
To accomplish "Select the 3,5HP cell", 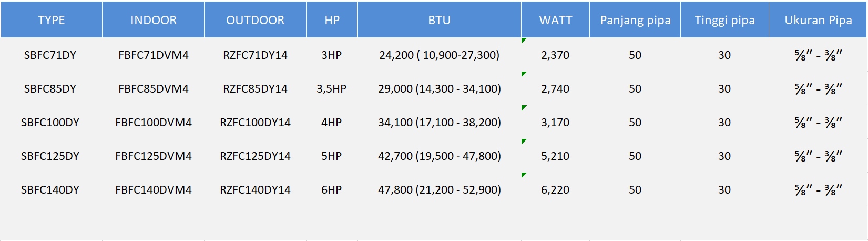I will pyautogui.click(x=331, y=88).
